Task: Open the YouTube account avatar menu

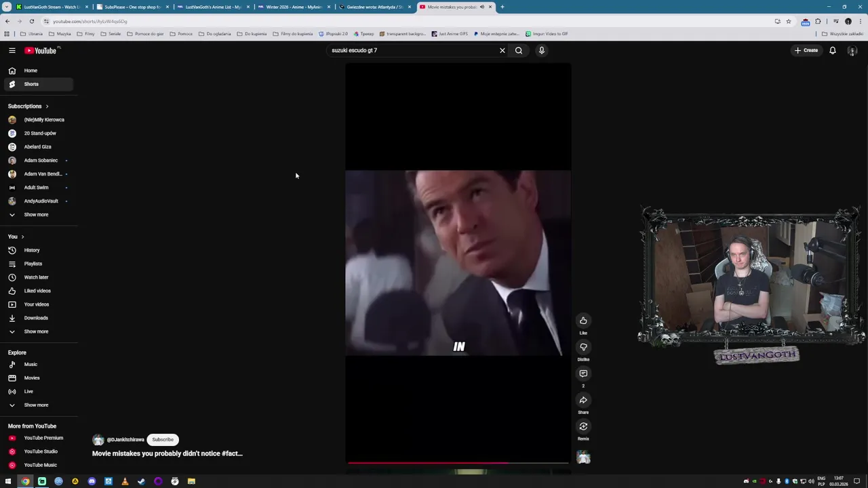Action: [852, 50]
